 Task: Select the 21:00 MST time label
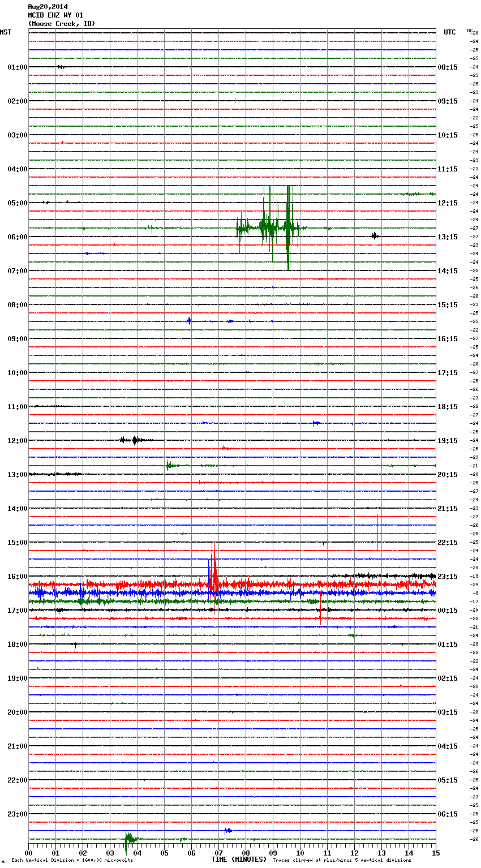click(x=18, y=746)
